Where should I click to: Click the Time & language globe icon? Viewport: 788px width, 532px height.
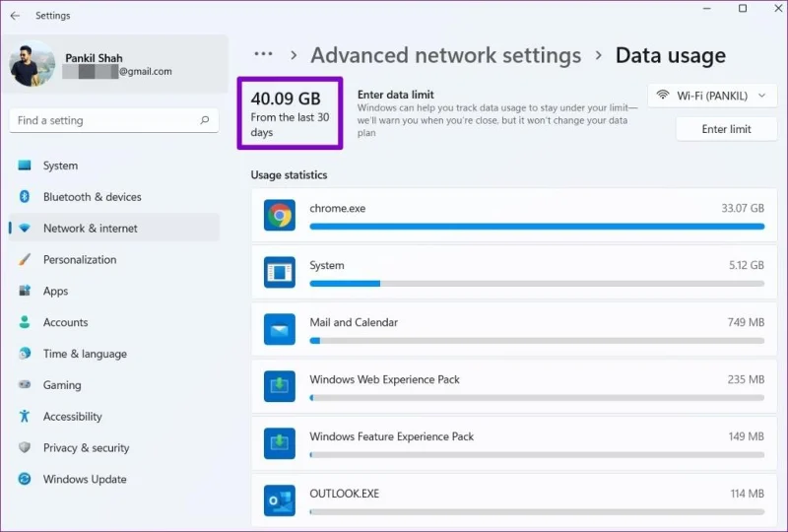point(25,354)
